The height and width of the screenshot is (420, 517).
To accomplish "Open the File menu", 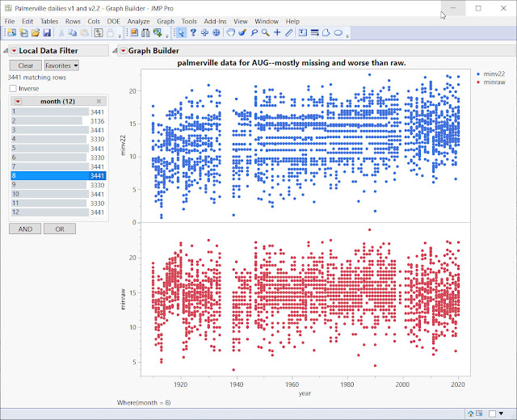I will click(x=10, y=22).
